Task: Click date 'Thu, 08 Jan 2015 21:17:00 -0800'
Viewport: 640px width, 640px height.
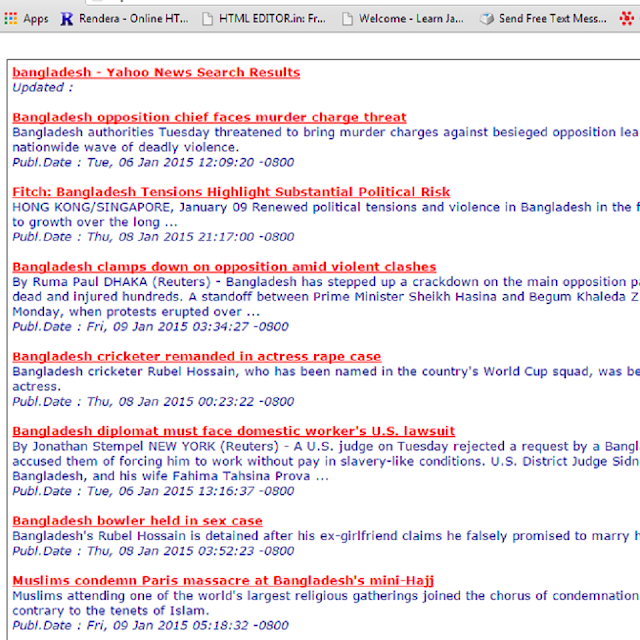Action: (190, 237)
